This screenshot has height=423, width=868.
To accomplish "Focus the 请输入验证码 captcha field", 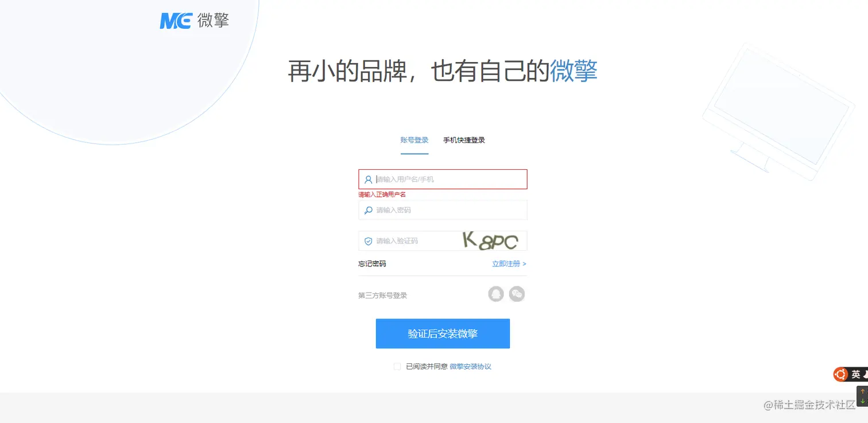I will (x=409, y=241).
